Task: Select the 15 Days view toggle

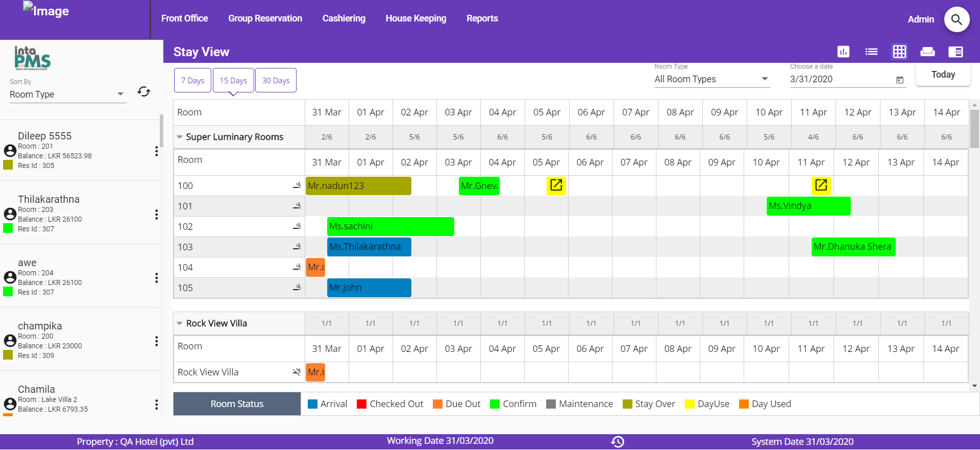Action: tap(233, 80)
